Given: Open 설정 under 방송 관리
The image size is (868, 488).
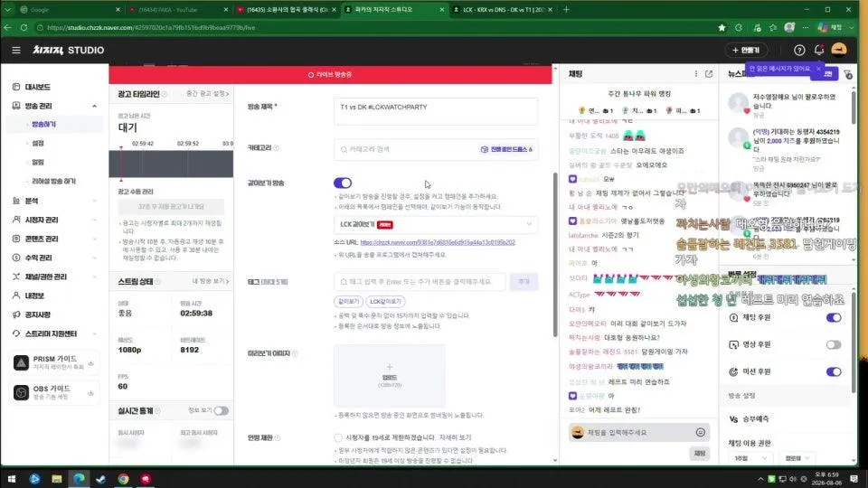Looking at the screenshot, I should point(38,144).
